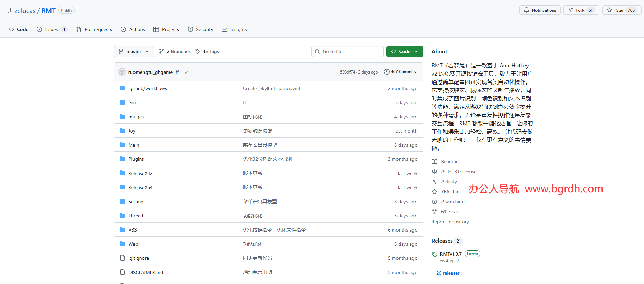Open the 2 Branches link

pyautogui.click(x=175, y=51)
